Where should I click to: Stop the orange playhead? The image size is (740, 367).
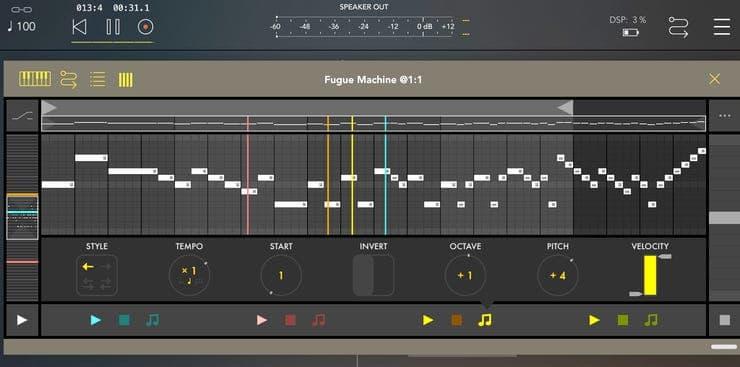point(456,320)
